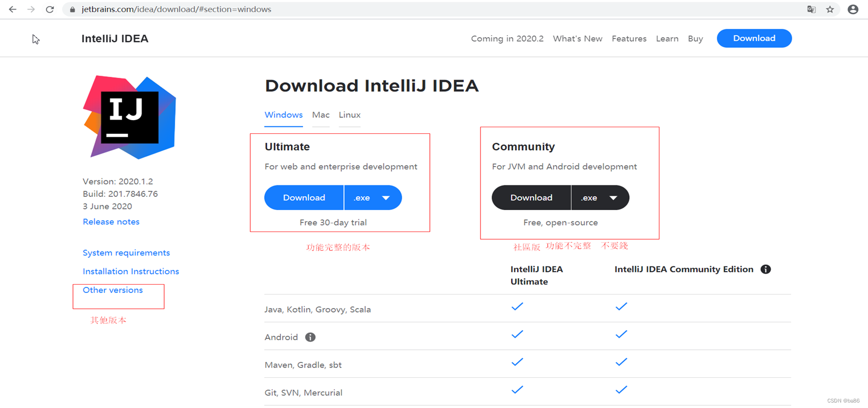Click Ultimate checkmark for Java, Kotlin, Groovy, Scala

517,307
